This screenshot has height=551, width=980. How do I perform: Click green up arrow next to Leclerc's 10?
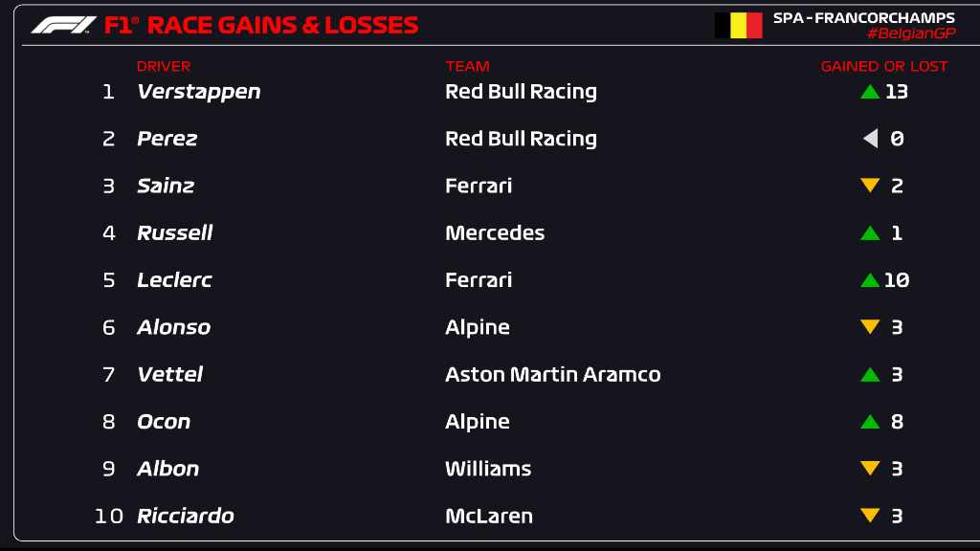click(869, 280)
